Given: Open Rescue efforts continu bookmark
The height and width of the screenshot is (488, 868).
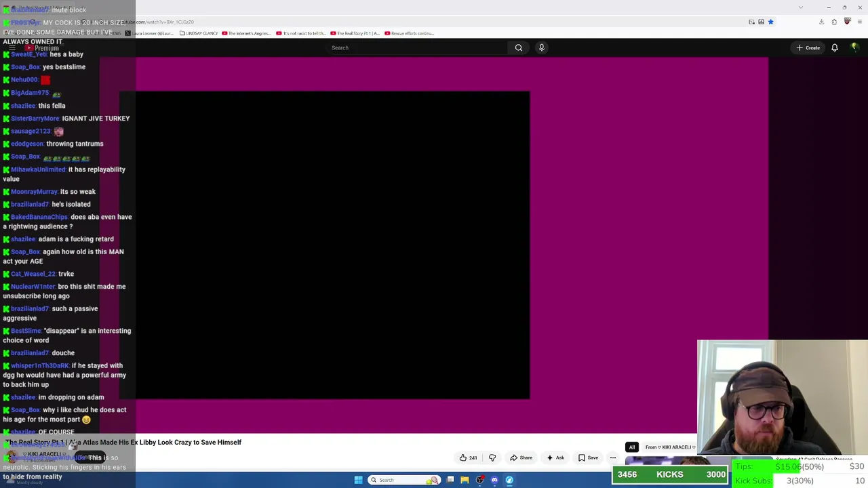Looking at the screenshot, I should tap(409, 33).
